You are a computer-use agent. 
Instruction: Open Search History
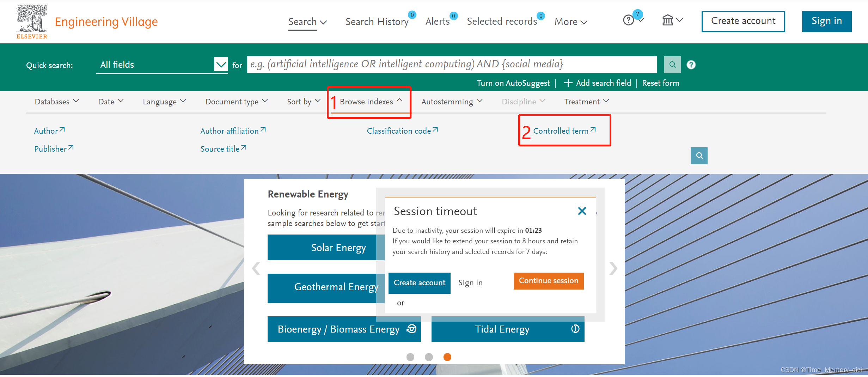(x=377, y=22)
